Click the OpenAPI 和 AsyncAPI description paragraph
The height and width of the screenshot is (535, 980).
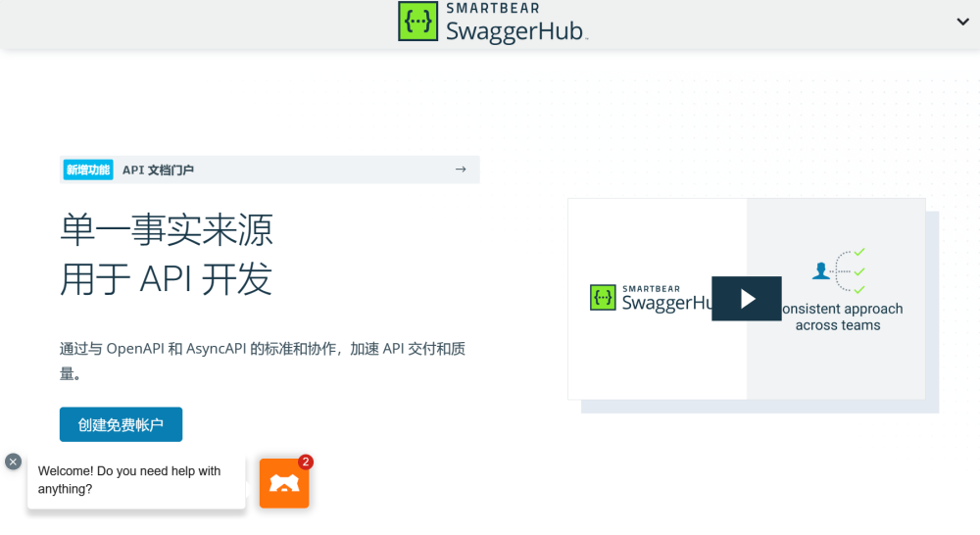(263, 362)
